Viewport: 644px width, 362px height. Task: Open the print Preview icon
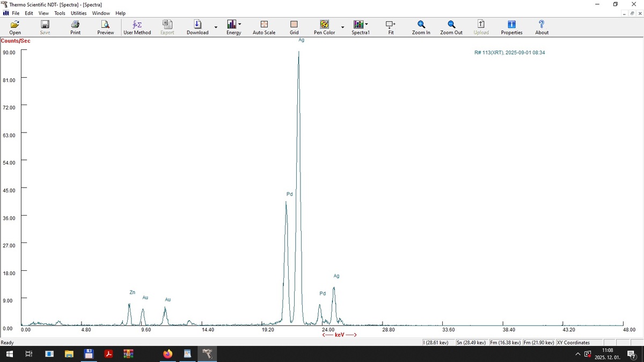(x=105, y=27)
